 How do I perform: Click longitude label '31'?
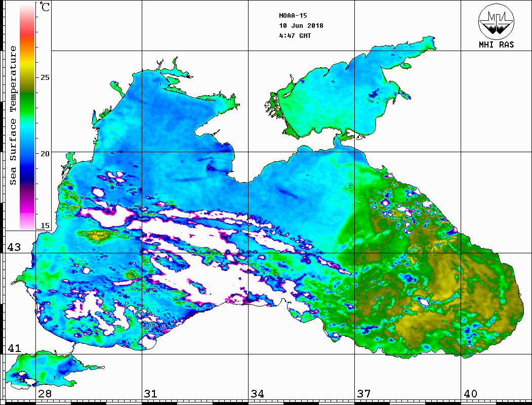[151, 394]
